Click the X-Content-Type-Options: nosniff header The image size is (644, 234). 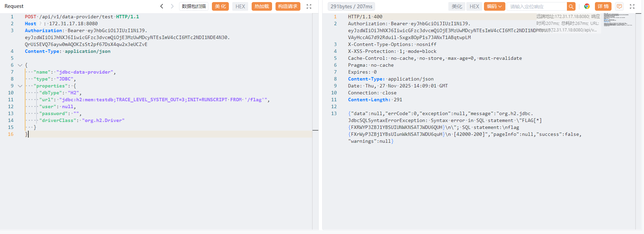pos(392,44)
